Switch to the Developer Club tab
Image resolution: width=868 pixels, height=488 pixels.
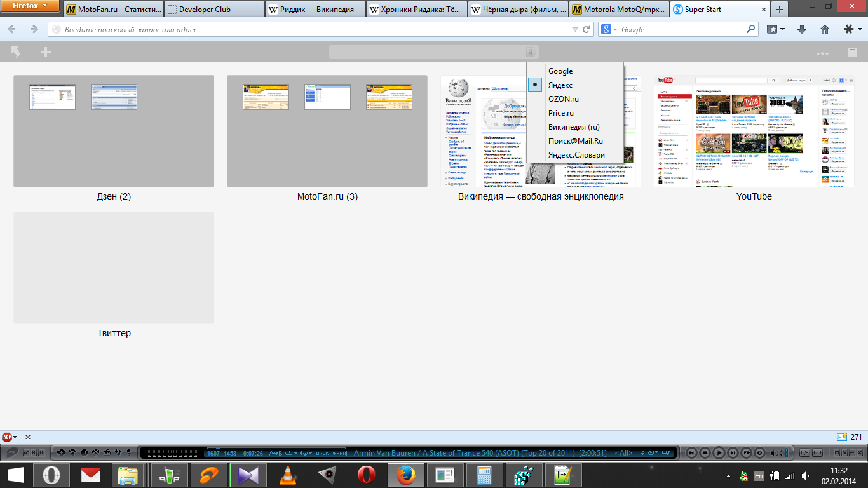[x=214, y=10]
